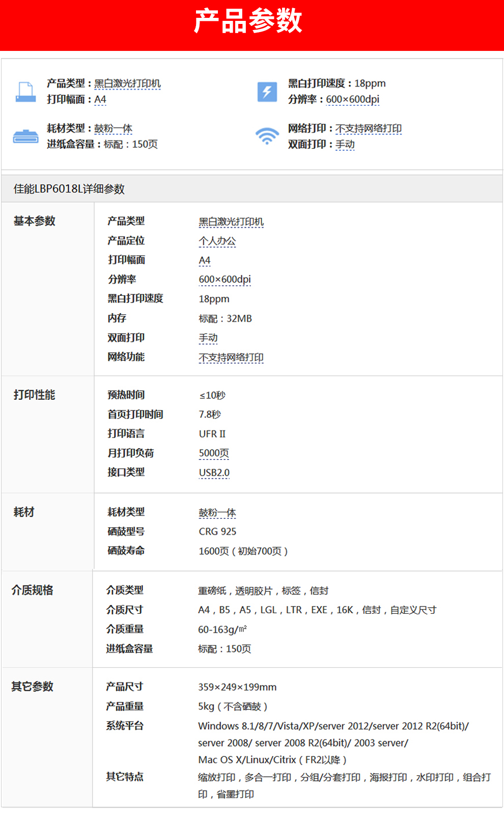Open the A4 link after 打印幅面: in summary
This screenshot has height=819, width=504.
coord(100,99)
